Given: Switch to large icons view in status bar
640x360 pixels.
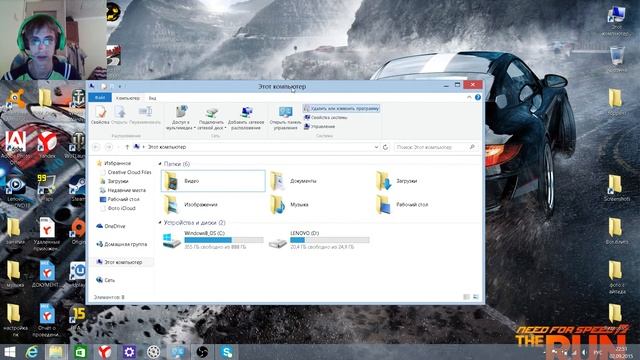Looking at the screenshot, I should (x=476, y=297).
